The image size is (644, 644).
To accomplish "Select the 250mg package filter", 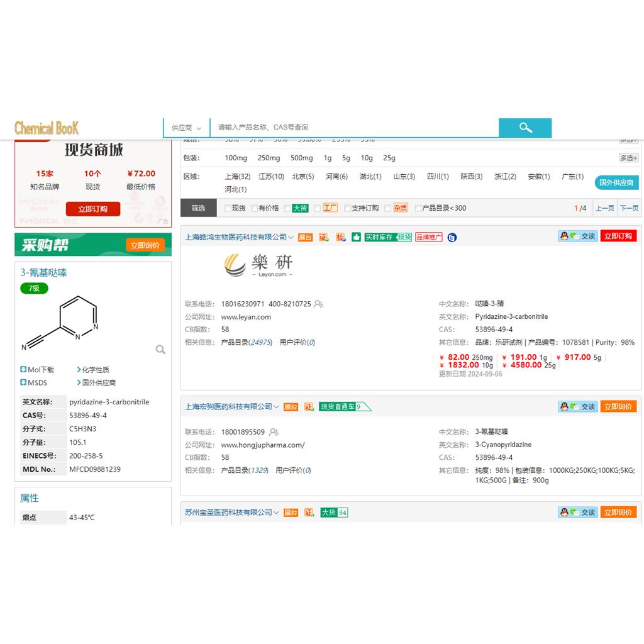I will tap(269, 158).
